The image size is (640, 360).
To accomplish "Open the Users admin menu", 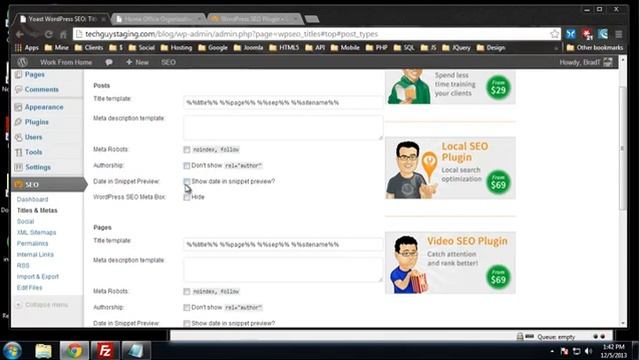I will coord(33,137).
